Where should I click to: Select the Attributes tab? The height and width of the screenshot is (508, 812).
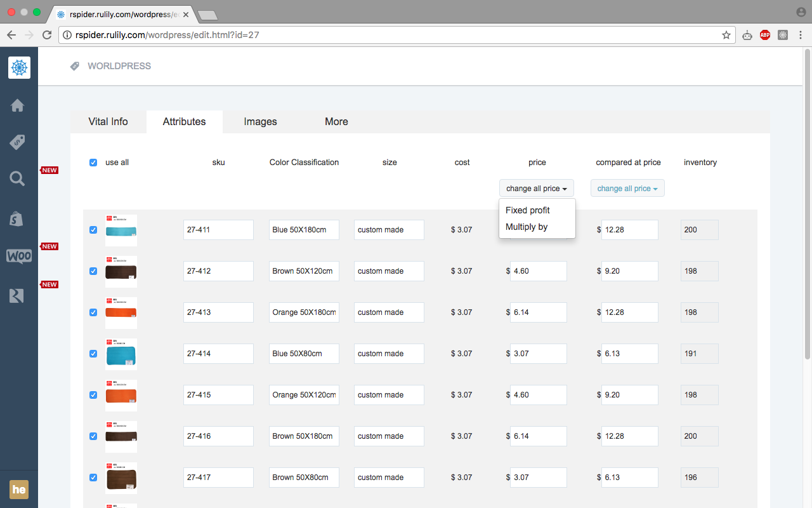tap(184, 122)
